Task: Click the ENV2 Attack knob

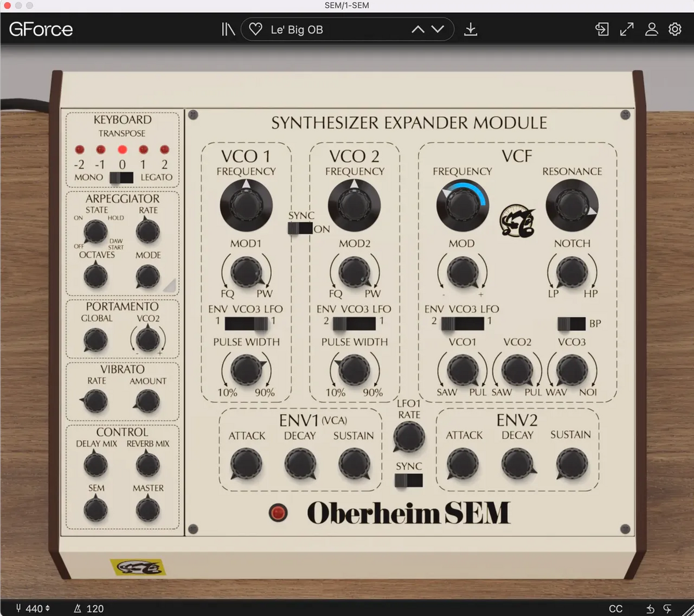Action: tap(463, 464)
